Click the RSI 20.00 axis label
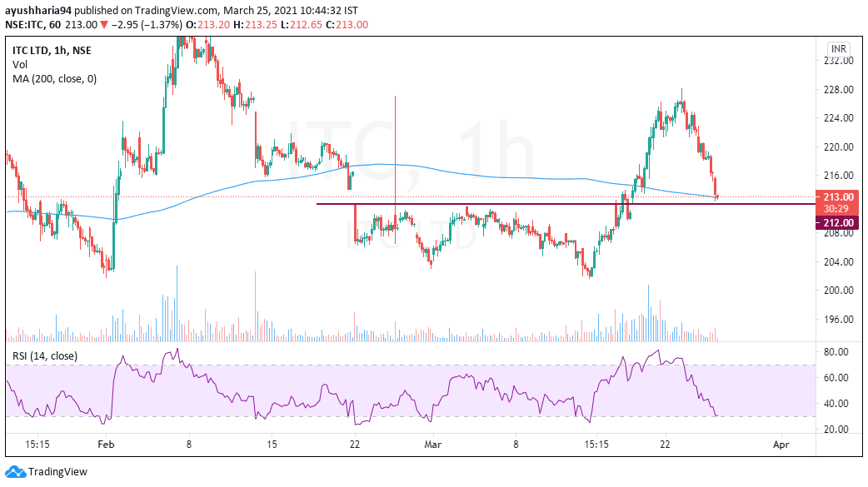Viewport: 868px width, 487px height. click(x=836, y=429)
